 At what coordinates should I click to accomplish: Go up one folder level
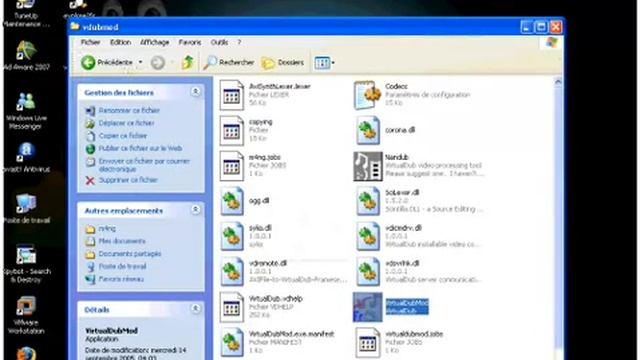[x=187, y=62]
